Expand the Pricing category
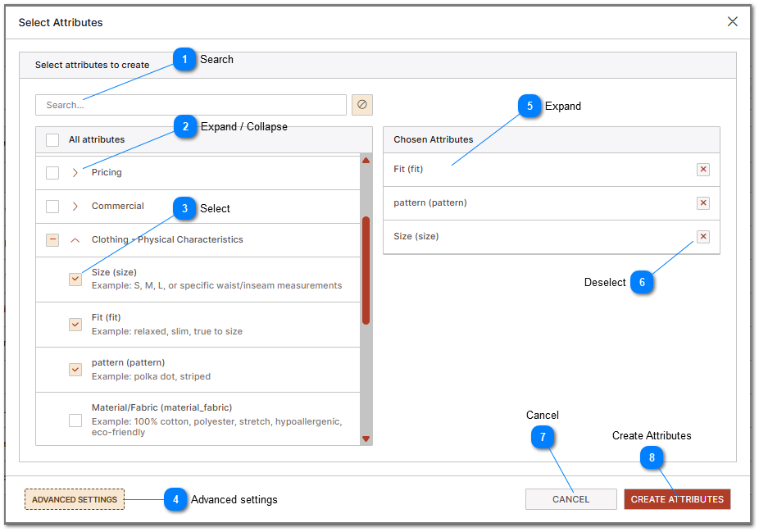The height and width of the screenshot is (532, 759). 75,172
